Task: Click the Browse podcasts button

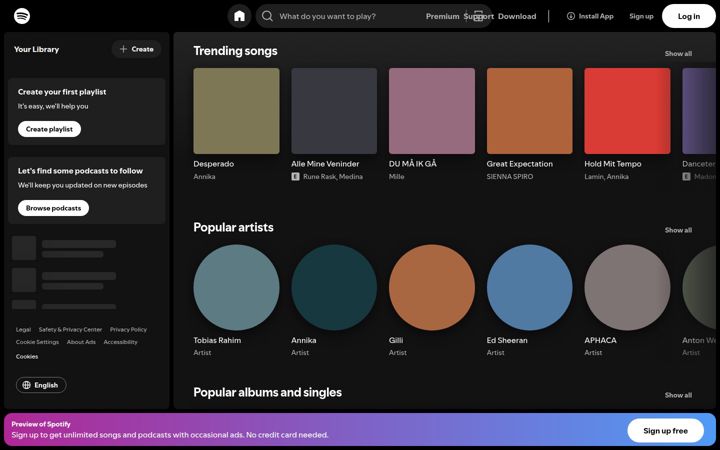Action: (x=53, y=208)
